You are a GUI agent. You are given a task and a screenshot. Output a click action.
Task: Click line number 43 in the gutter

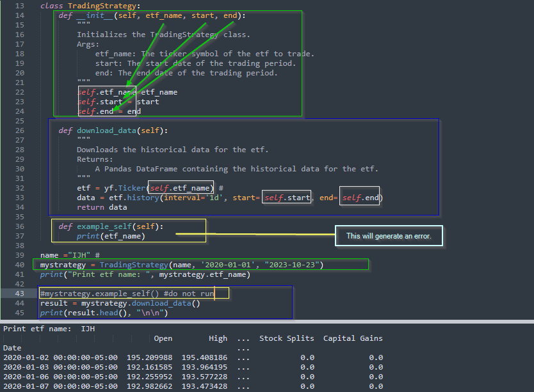pos(19,294)
